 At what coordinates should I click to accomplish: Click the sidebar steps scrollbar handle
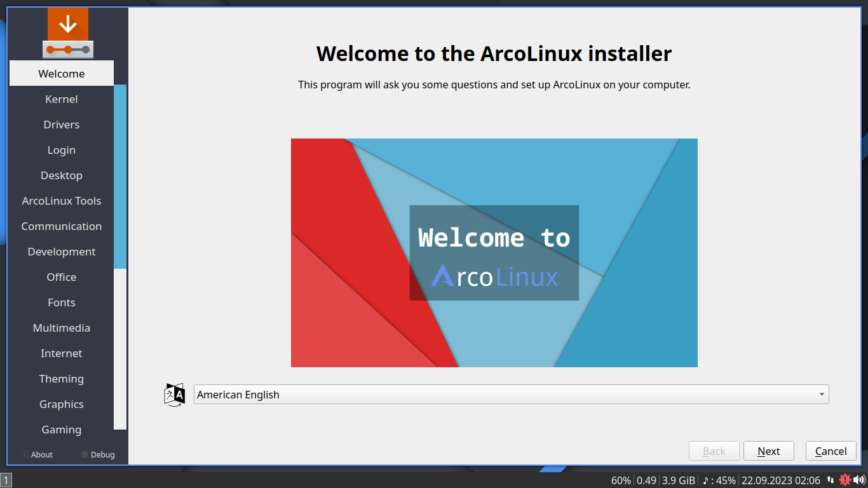point(120,177)
